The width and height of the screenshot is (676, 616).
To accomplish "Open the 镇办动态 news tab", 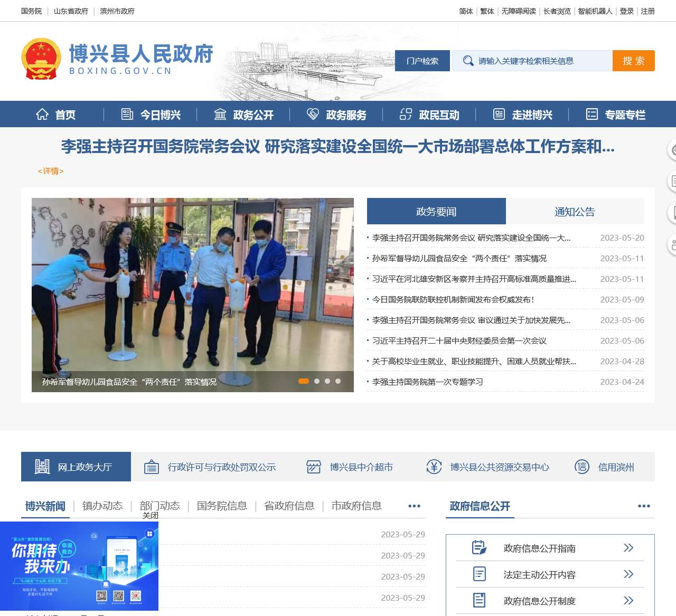I will click(x=102, y=506).
